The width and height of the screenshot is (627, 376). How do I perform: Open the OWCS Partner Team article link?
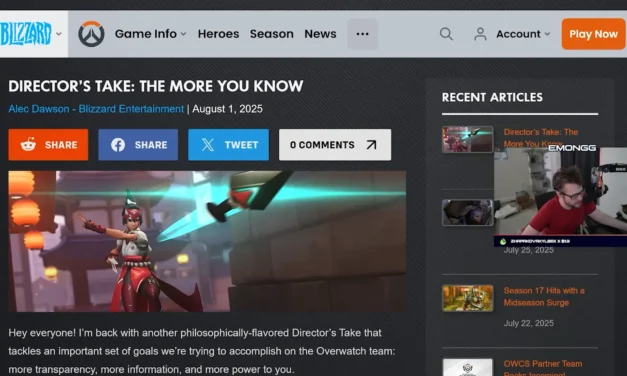pyautogui.click(x=543, y=368)
